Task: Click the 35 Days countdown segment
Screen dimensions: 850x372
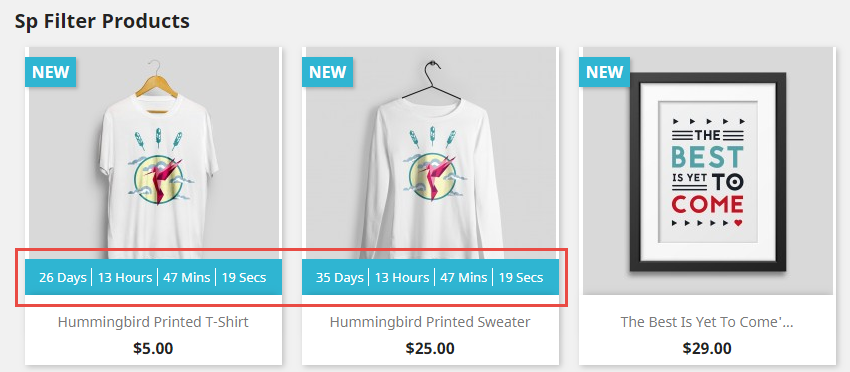Action: 339,278
